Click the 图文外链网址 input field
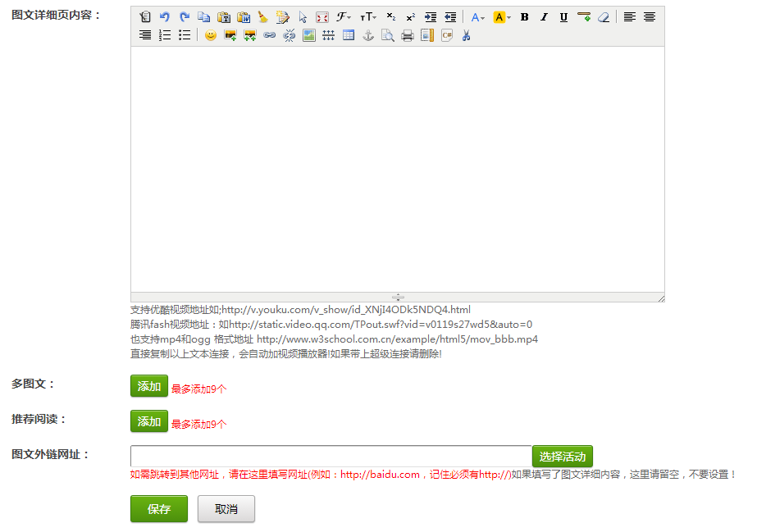Viewport: 757px width, 532px height. pyautogui.click(x=331, y=456)
